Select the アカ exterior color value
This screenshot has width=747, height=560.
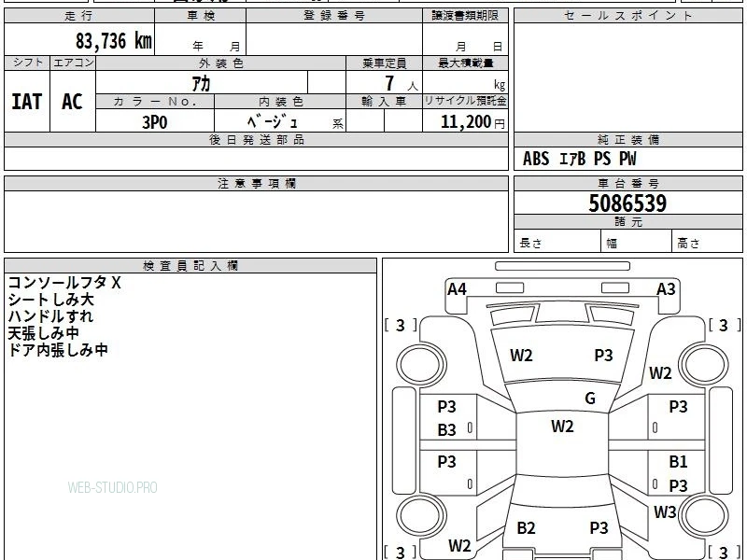[x=201, y=84]
